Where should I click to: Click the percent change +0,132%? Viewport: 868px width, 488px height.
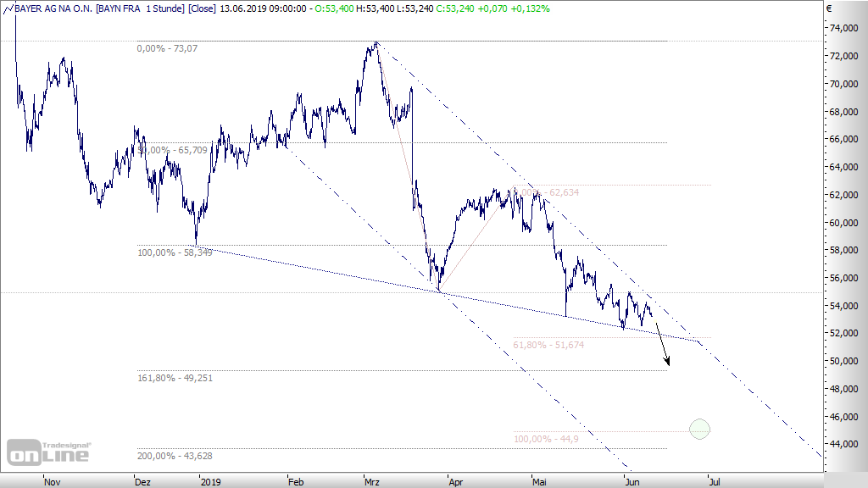(x=531, y=8)
